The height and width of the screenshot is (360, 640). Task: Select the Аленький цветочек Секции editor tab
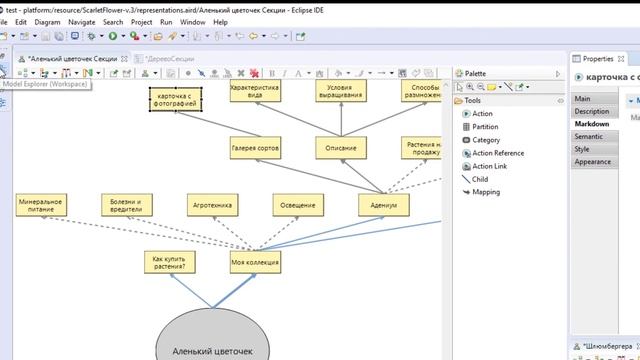pos(72,59)
